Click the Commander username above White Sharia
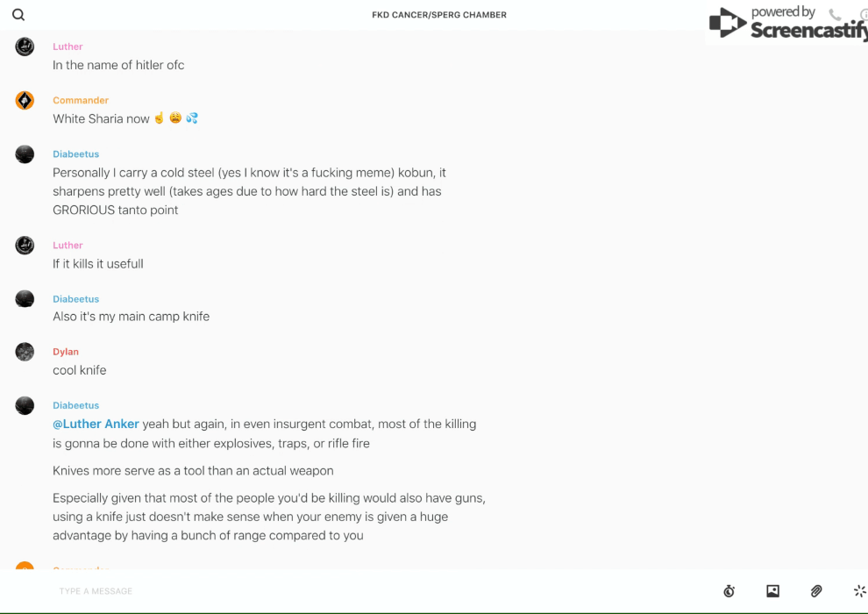 81,101
